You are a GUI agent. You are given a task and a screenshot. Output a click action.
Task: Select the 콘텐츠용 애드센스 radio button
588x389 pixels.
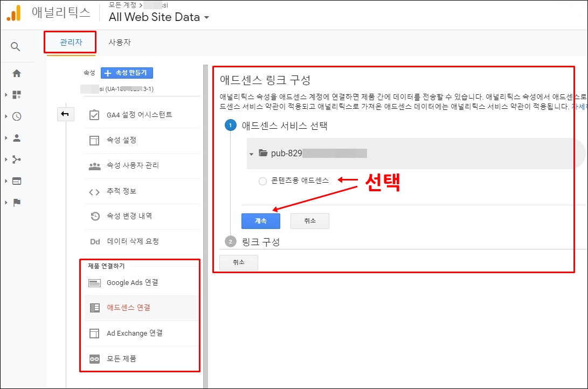262,181
